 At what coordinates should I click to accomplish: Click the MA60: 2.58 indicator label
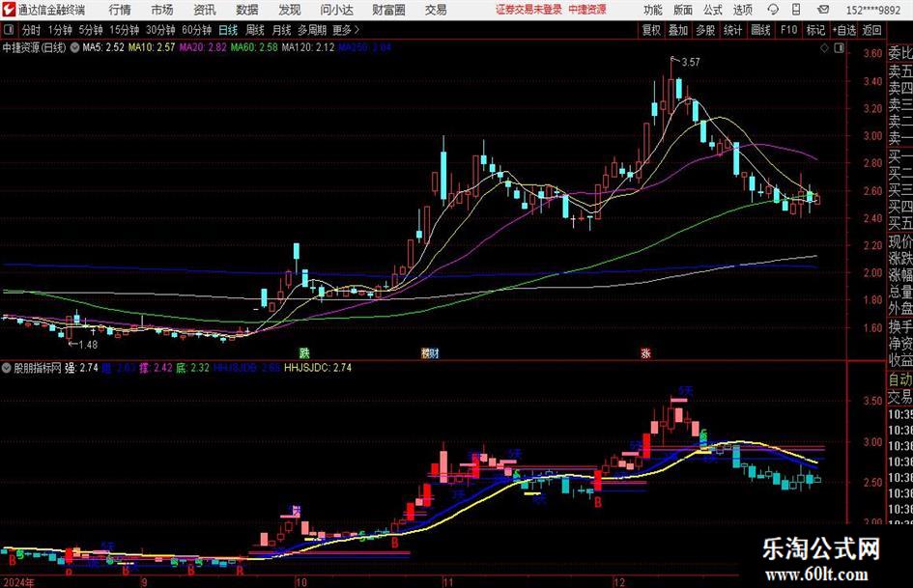click(x=254, y=47)
